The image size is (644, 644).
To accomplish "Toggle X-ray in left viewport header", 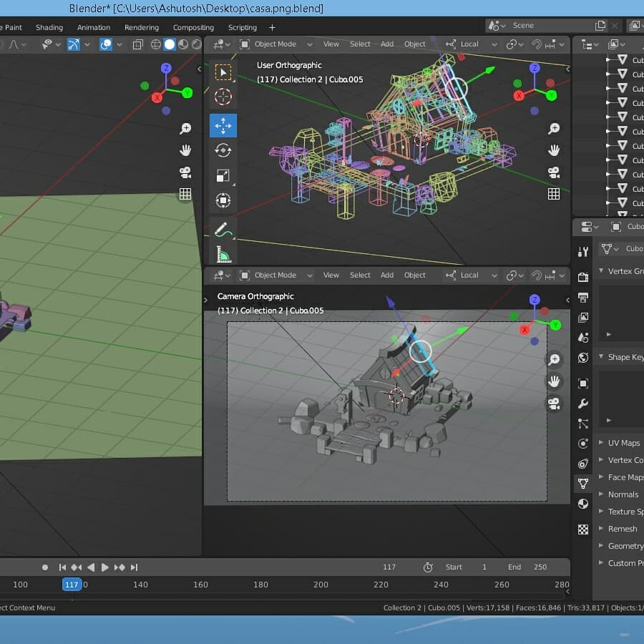I will point(138,44).
